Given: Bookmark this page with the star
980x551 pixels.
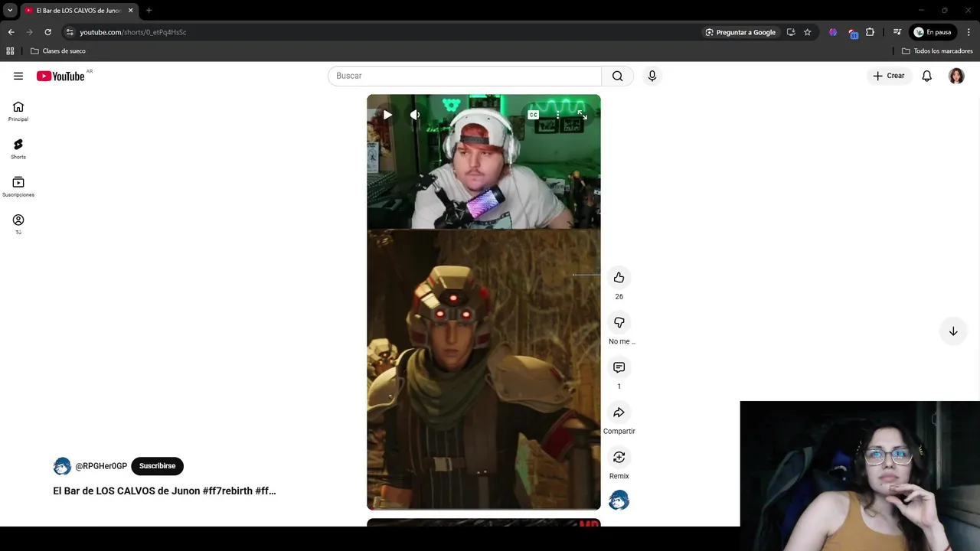Looking at the screenshot, I should [807, 32].
